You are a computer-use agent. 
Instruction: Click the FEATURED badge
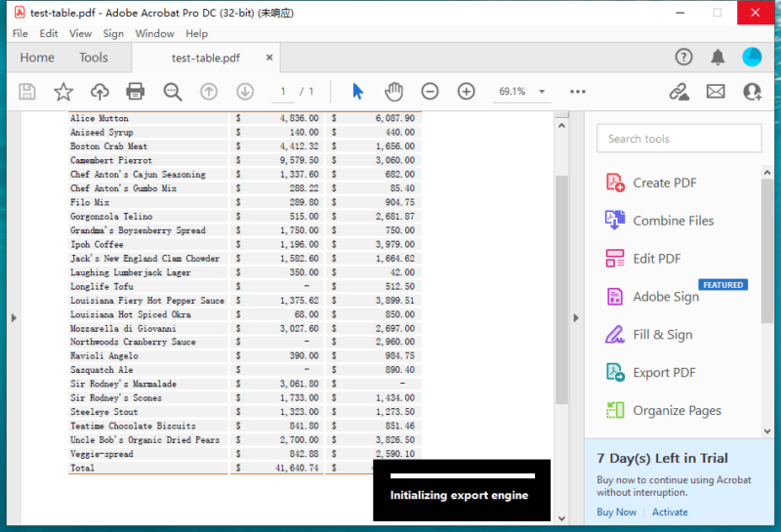(x=722, y=285)
